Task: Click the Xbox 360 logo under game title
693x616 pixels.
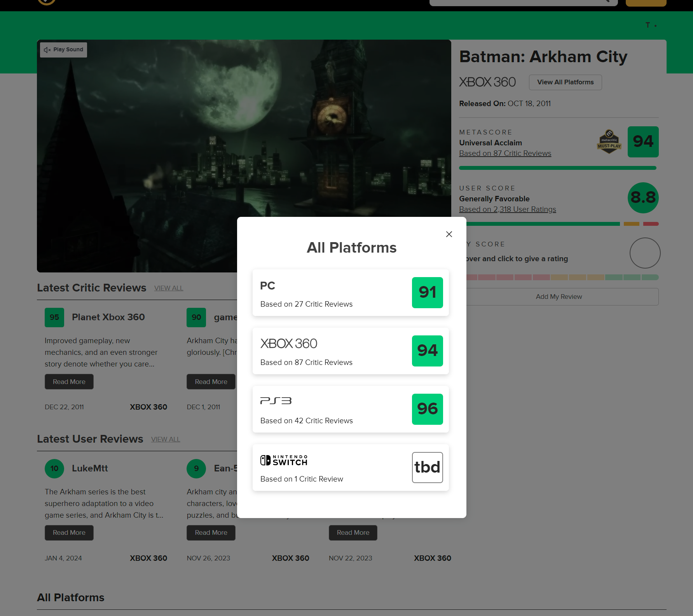Action: [x=487, y=82]
